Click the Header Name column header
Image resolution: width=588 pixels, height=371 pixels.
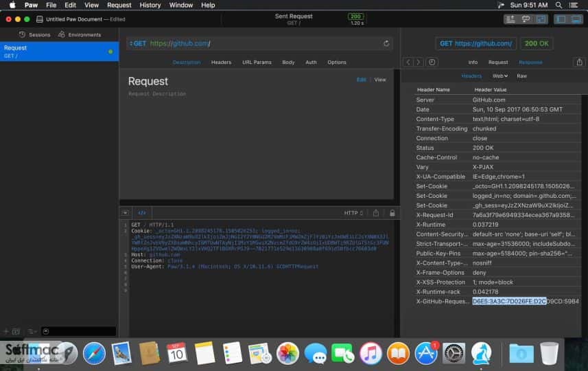point(433,90)
